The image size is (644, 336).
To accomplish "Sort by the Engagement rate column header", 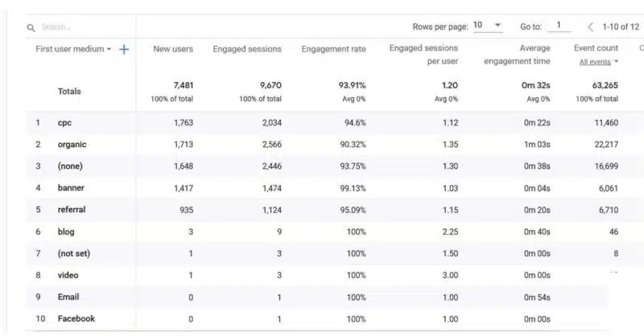I will (x=333, y=49).
